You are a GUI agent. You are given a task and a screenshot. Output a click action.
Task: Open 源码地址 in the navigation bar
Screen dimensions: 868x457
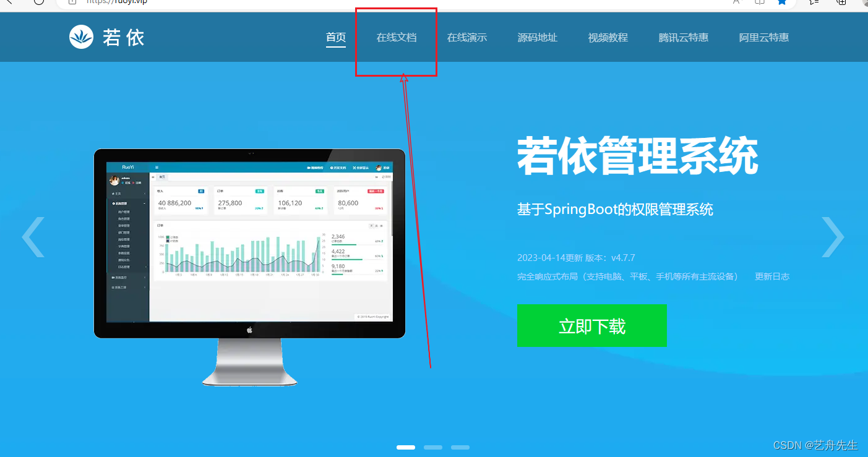pos(538,37)
